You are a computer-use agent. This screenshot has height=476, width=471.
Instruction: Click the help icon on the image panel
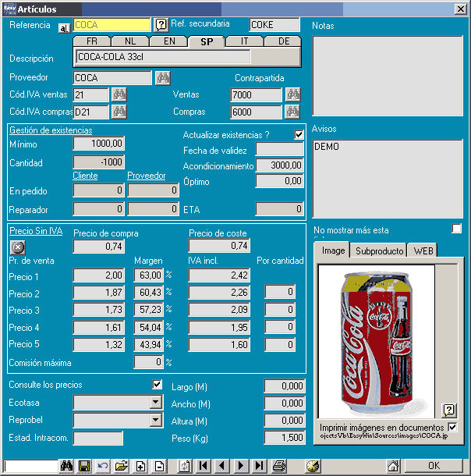coord(449,410)
